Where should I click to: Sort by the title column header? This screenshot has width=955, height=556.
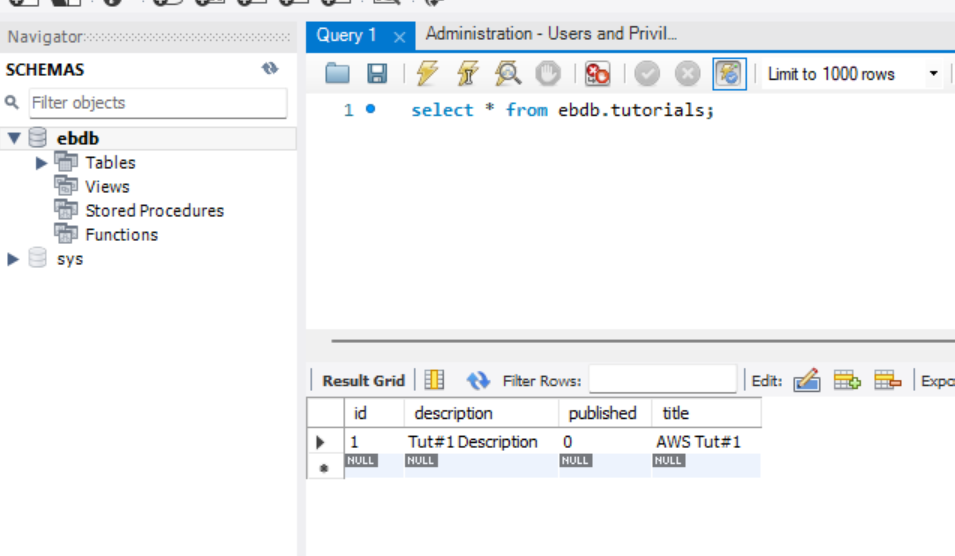tap(707, 413)
